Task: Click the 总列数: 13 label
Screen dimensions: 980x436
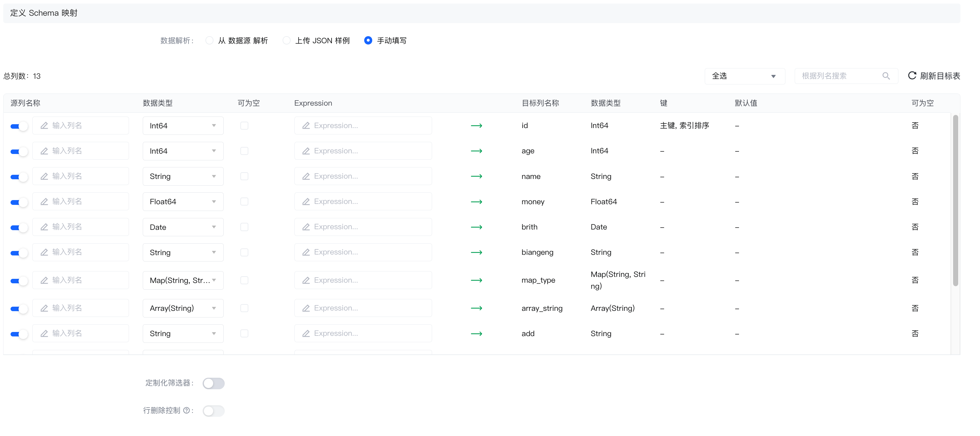Action: coord(22,76)
